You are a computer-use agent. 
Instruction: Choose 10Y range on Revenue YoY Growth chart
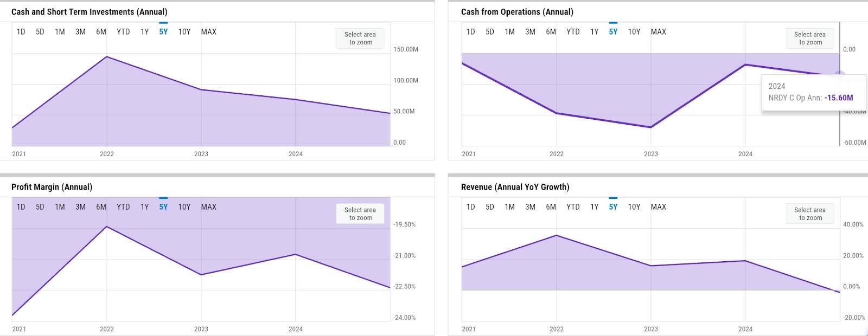(x=634, y=206)
